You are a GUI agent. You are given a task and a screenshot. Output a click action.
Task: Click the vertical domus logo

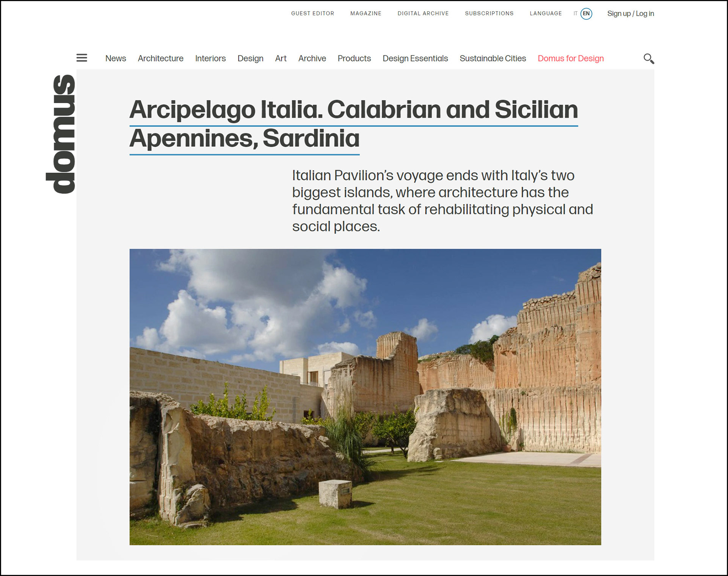[x=61, y=134]
